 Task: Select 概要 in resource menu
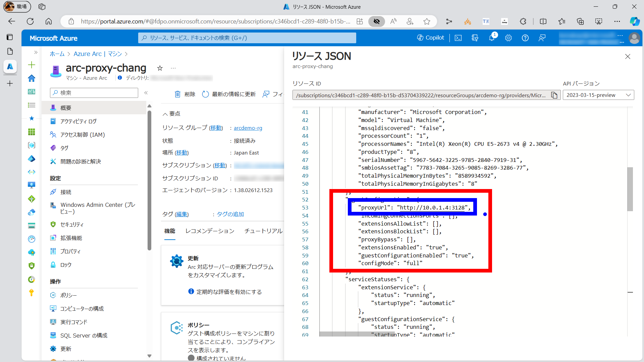click(x=94, y=108)
